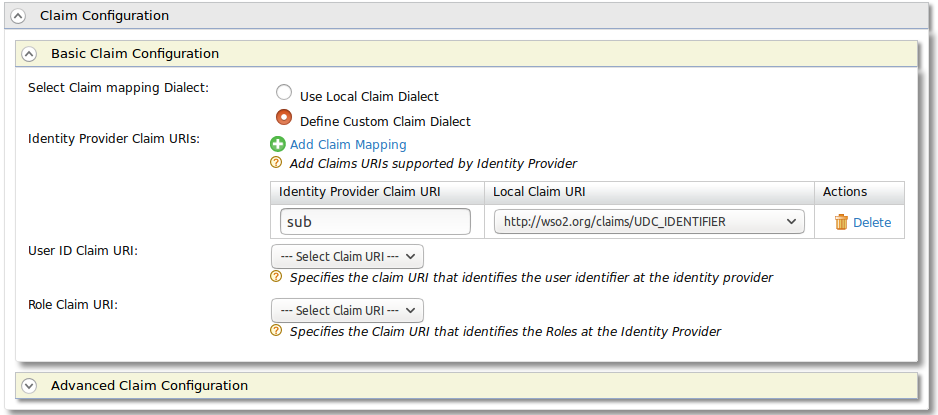Collapse Basic Claim Configuration via circle arrow icon
The height and width of the screenshot is (415, 938).
pos(29,54)
